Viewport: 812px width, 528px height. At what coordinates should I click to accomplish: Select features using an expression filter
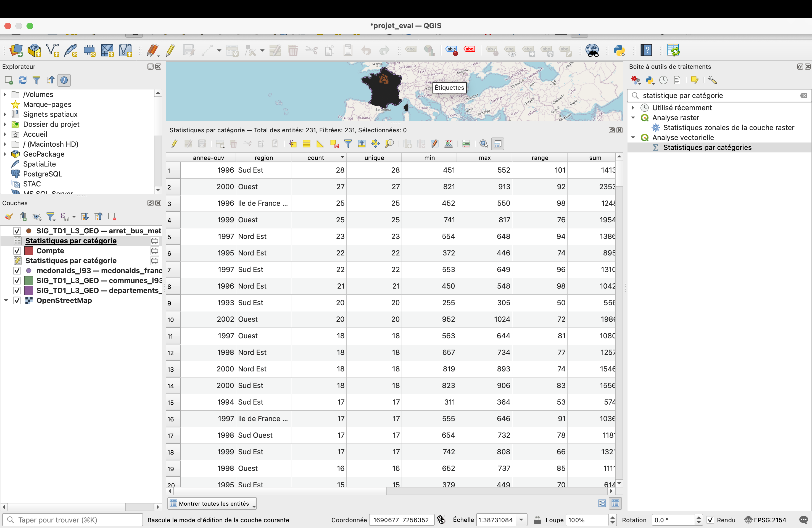tap(293, 144)
